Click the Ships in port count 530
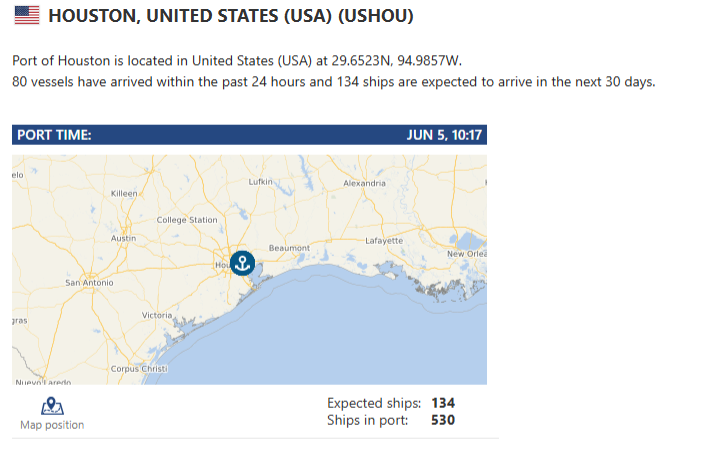722x450 pixels. pyautogui.click(x=443, y=420)
